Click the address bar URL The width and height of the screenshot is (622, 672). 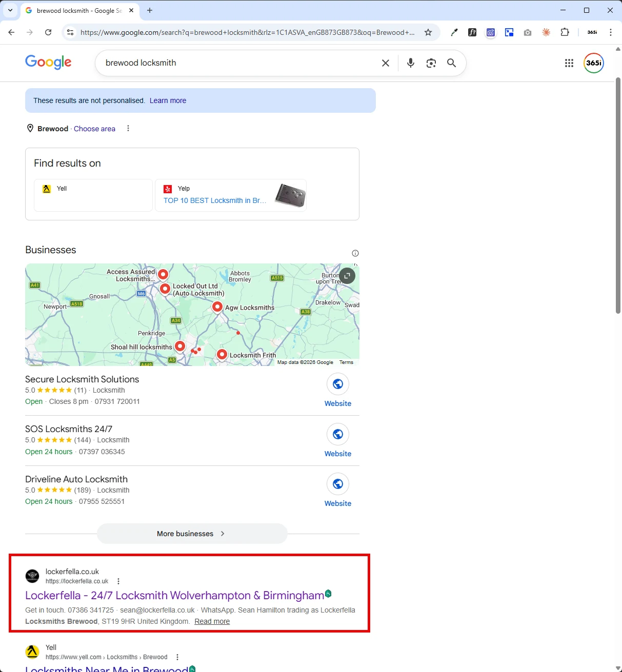click(x=248, y=32)
